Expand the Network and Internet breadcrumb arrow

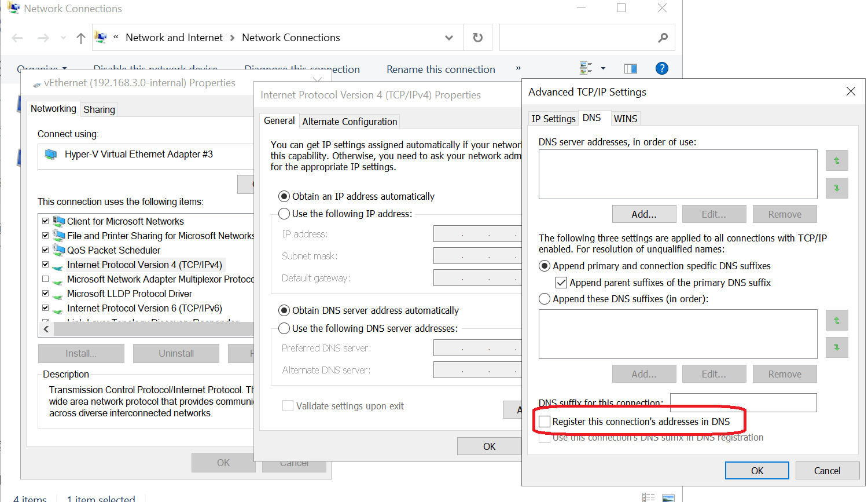232,38
